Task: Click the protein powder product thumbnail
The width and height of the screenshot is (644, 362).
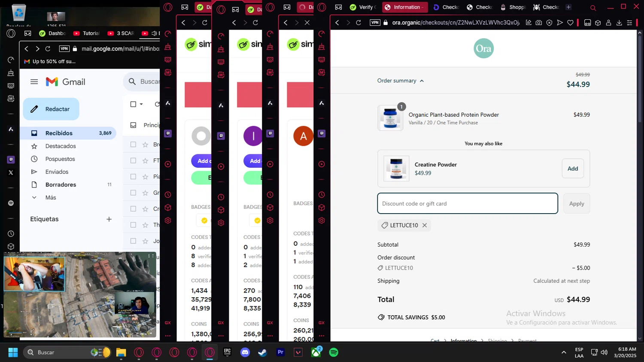Action: tap(390, 118)
